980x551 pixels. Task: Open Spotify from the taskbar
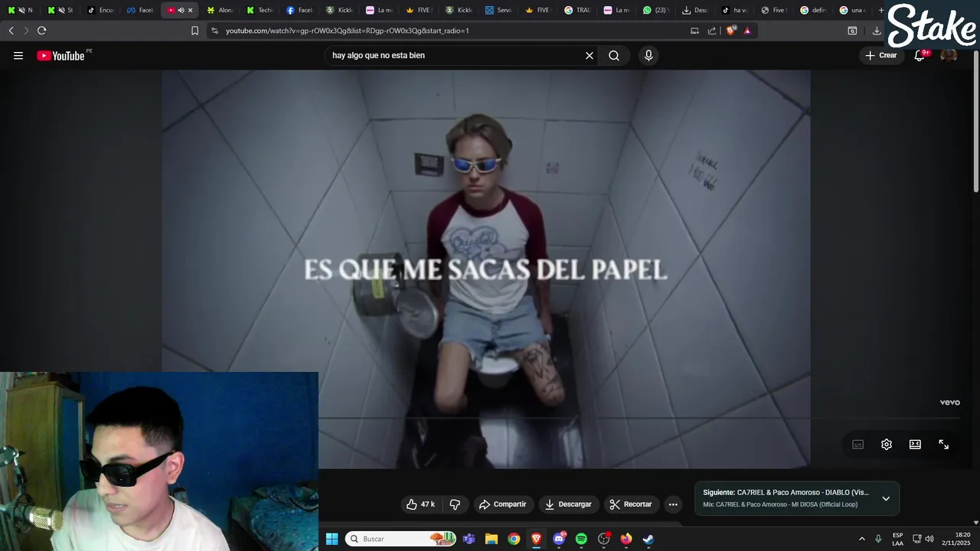coord(581,539)
